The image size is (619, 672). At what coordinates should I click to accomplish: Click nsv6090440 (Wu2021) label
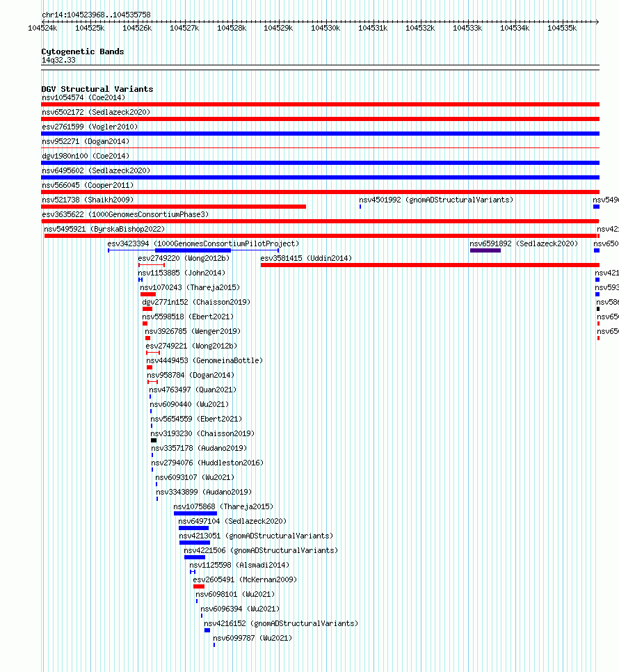coord(189,403)
